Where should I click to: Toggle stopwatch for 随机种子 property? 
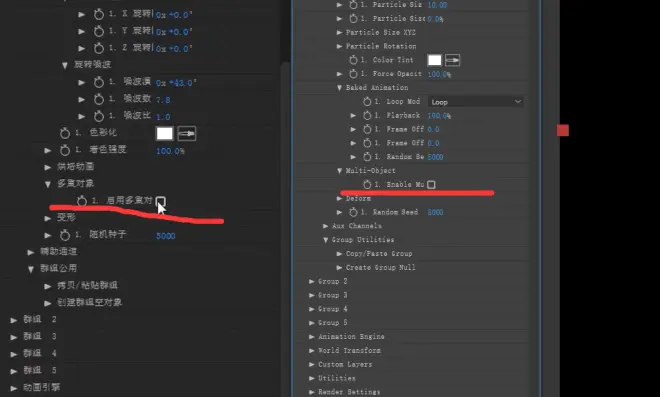pyautogui.click(x=65, y=235)
